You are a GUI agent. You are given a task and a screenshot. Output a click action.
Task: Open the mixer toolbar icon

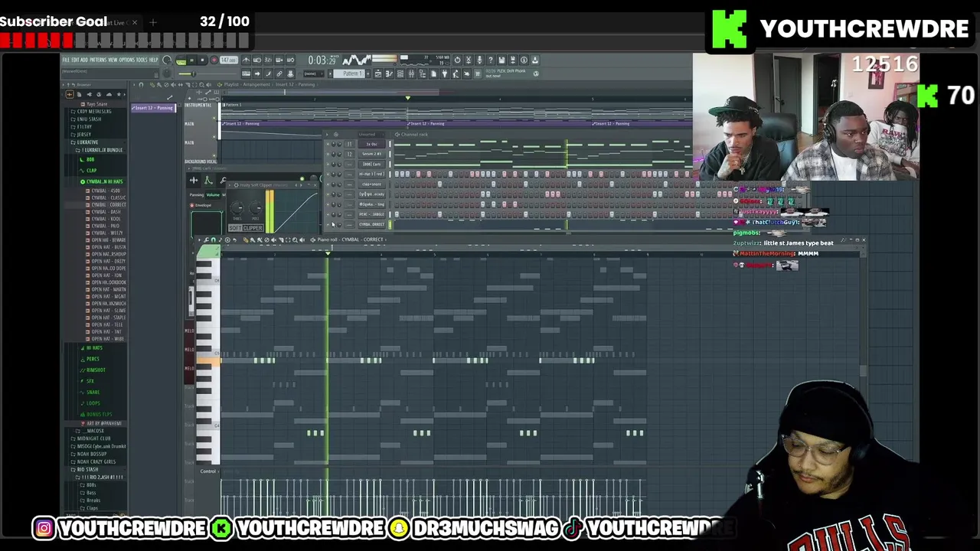point(411,73)
